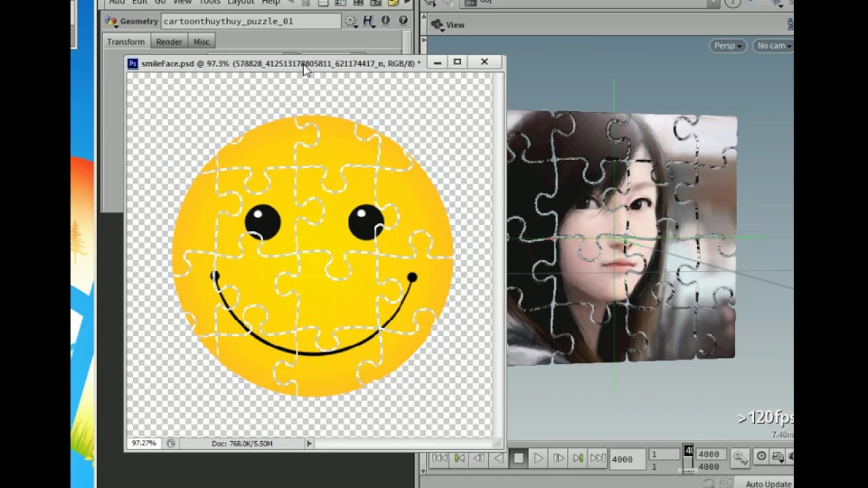Open the Persp viewport dropdown
This screenshot has height=488, width=868.
pos(728,45)
